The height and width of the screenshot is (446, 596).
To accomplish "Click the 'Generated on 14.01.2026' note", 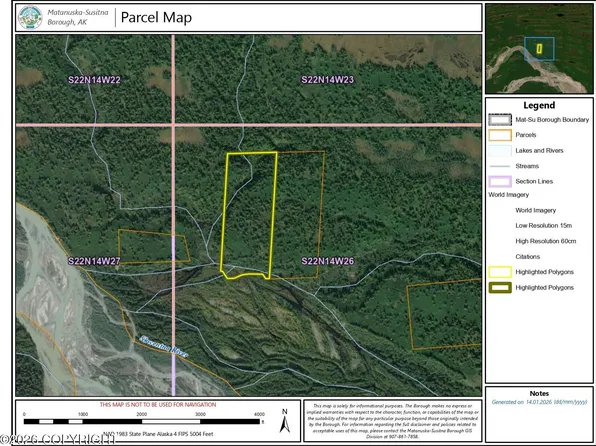I will 539,402.
